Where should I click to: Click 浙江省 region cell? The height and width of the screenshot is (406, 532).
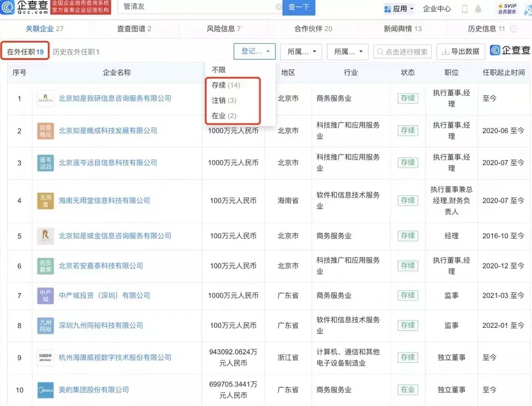(288, 357)
